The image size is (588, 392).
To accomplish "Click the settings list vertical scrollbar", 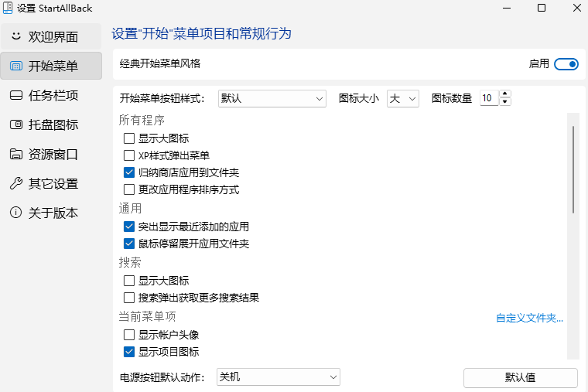I will tap(573, 170).
